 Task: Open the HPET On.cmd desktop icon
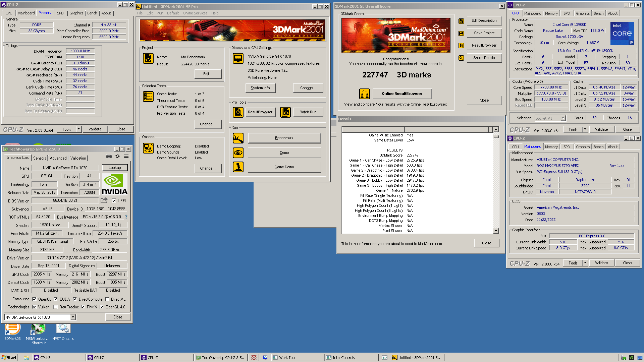click(63, 332)
